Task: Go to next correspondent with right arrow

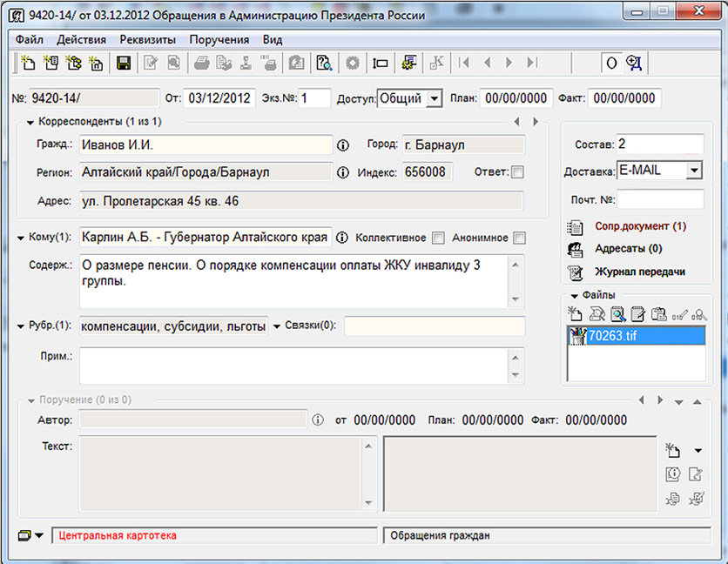Action: [x=536, y=122]
